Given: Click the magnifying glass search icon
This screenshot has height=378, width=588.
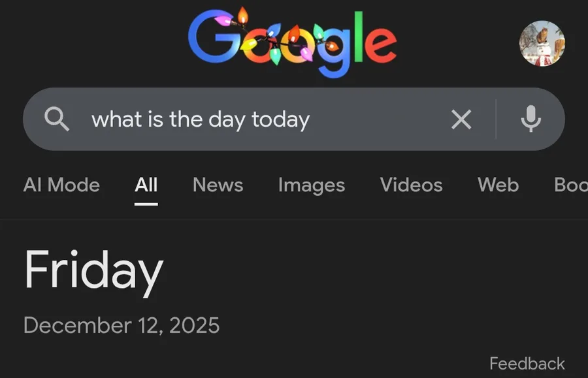Looking at the screenshot, I should pos(57,119).
